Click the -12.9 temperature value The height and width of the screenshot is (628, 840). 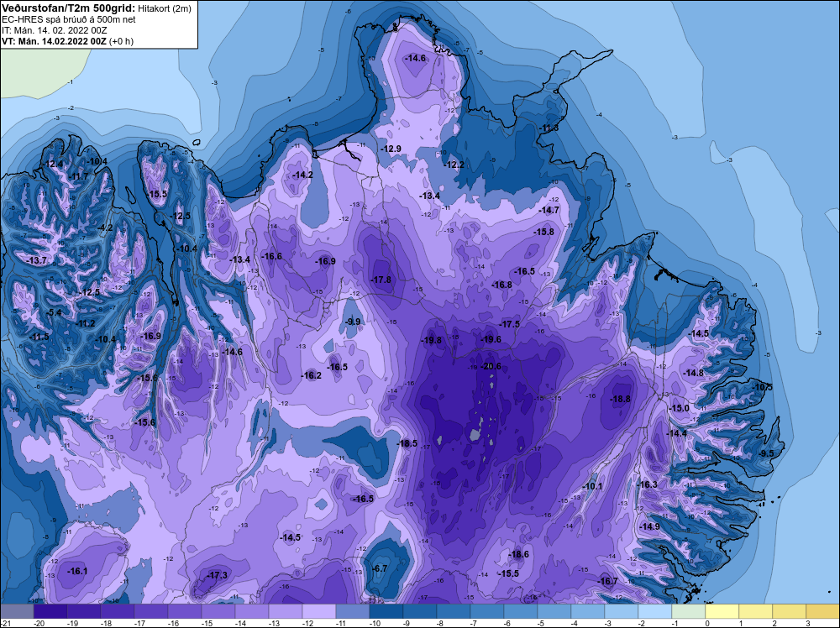click(x=391, y=149)
